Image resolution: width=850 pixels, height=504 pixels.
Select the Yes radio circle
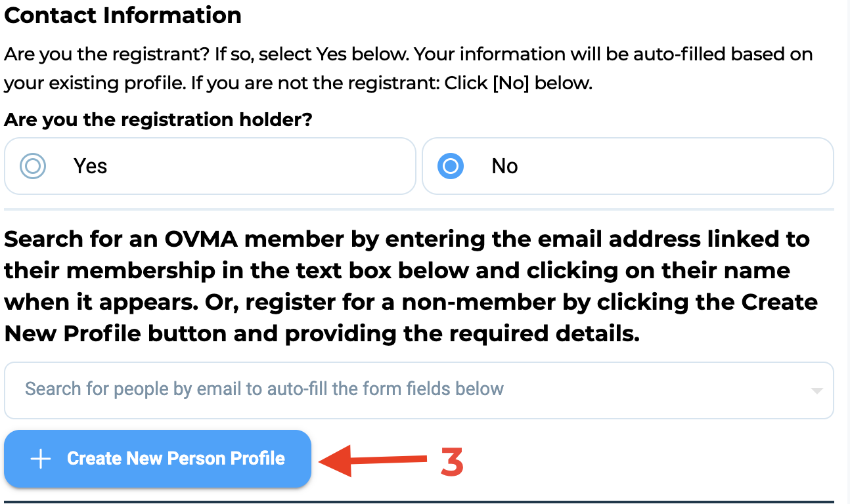(33, 166)
